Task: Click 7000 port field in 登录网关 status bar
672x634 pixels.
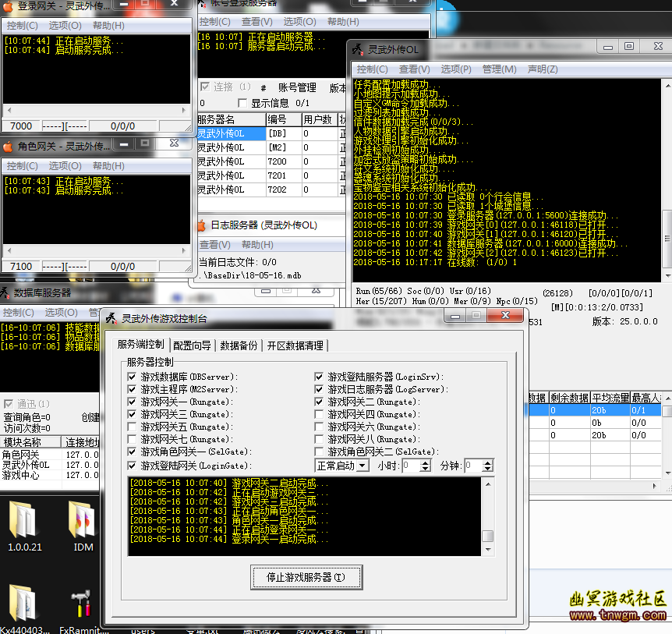Action: (x=21, y=126)
